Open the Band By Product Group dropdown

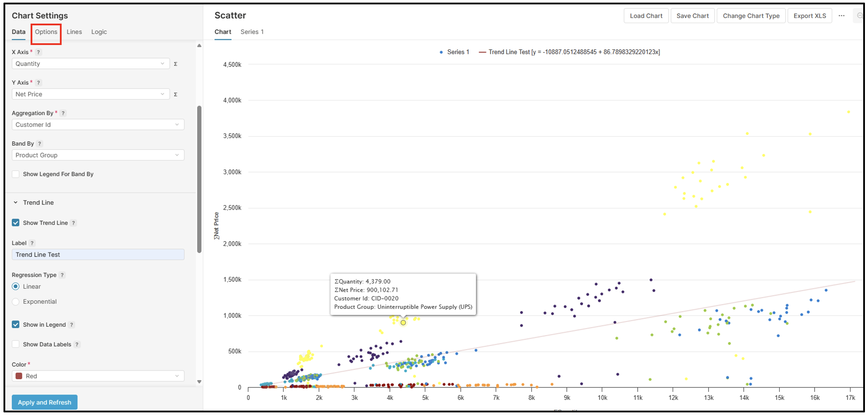[97, 155]
